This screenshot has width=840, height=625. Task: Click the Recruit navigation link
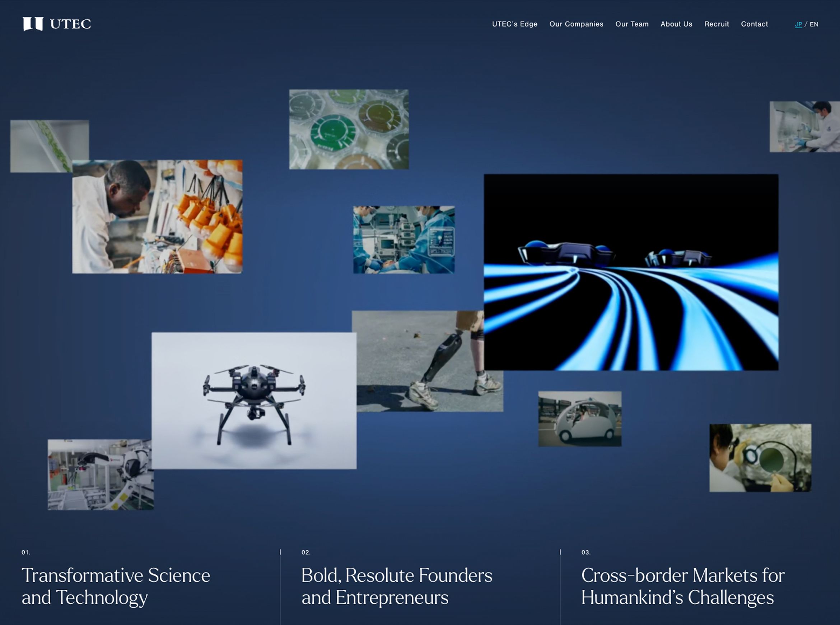click(717, 24)
